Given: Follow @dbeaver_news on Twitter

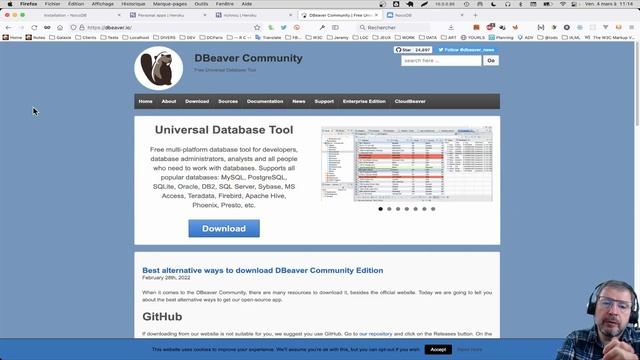Looking at the screenshot, I should [466, 50].
